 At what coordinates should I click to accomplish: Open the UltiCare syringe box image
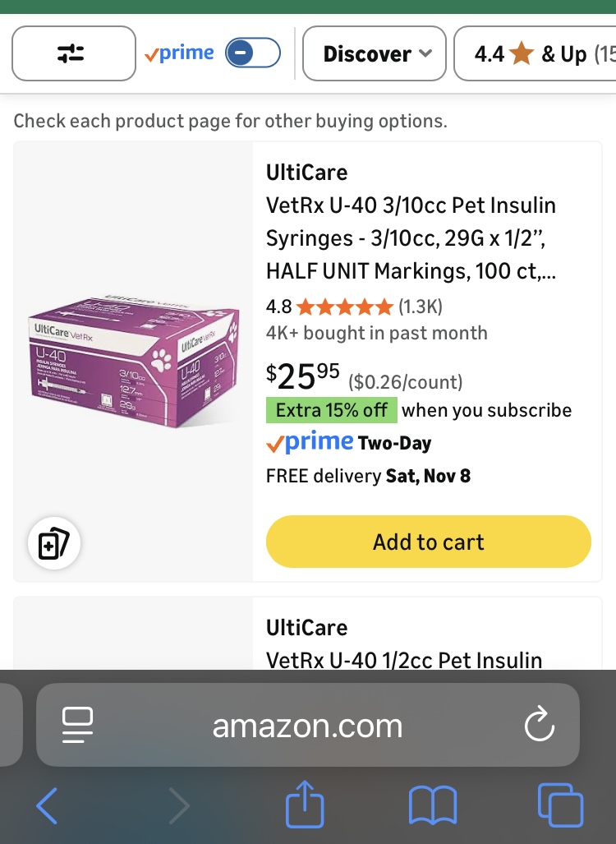click(x=133, y=362)
